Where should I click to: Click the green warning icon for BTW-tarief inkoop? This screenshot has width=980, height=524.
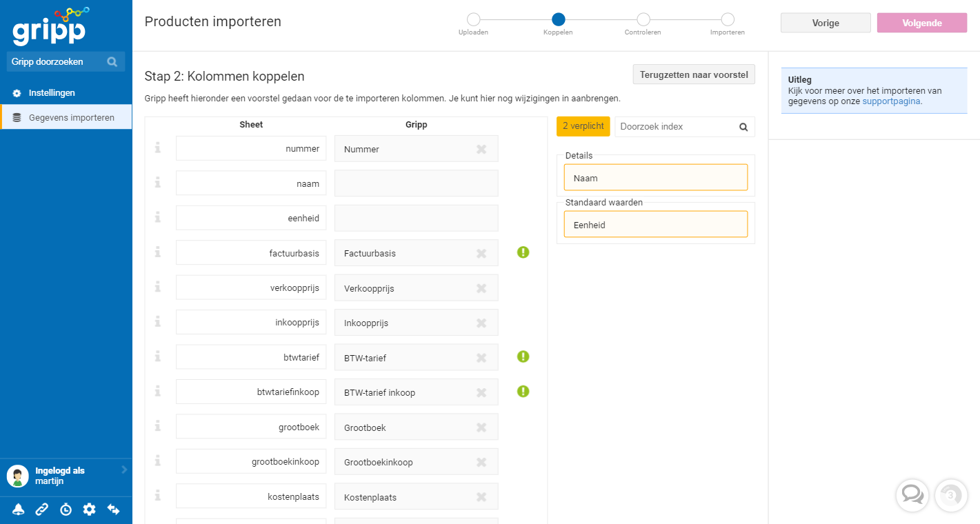[523, 392]
